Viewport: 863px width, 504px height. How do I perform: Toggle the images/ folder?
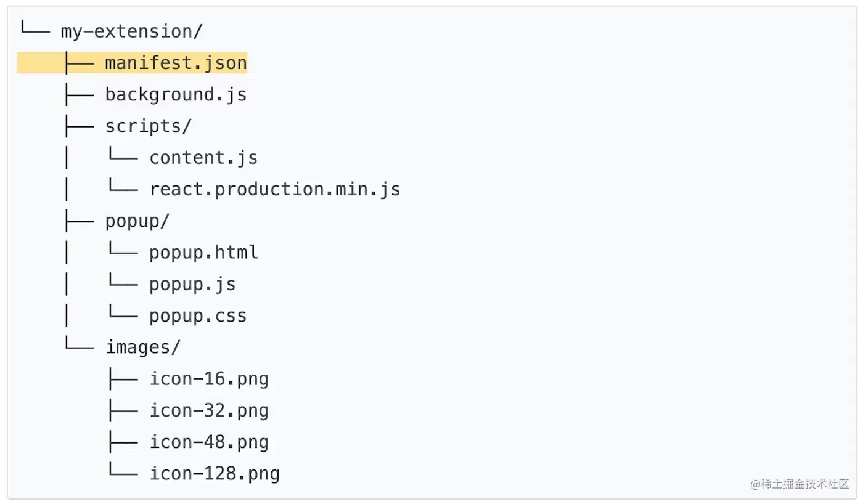click(143, 348)
